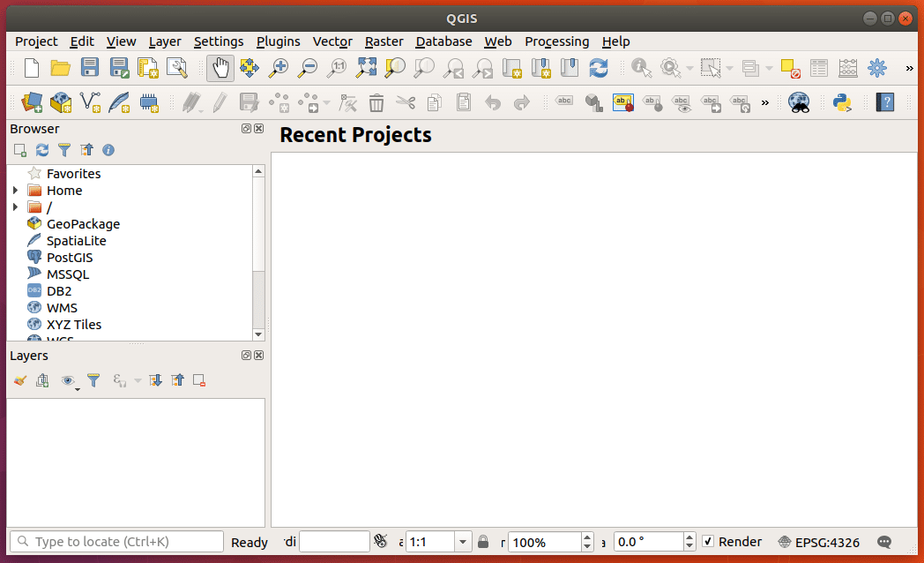Delete selected features with the trash icon
The height and width of the screenshot is (563, 924).
tap(376, 102)
